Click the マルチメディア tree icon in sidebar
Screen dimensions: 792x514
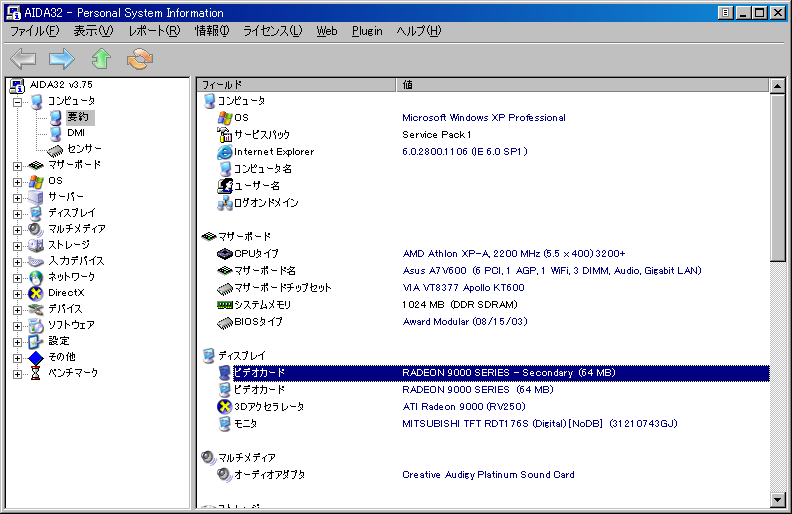(x=36, y=229)
